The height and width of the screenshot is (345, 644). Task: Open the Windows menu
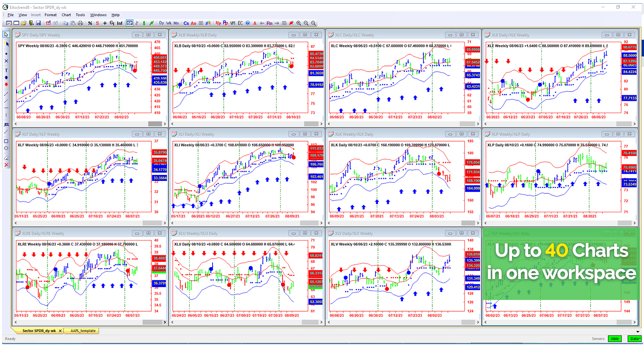98,15
